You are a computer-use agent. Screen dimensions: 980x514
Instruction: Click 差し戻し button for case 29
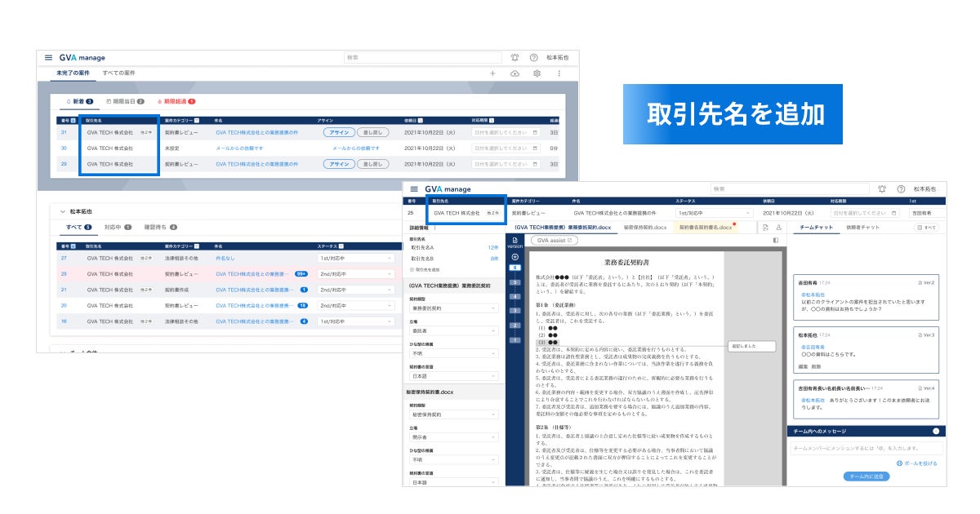coord(373,164)
